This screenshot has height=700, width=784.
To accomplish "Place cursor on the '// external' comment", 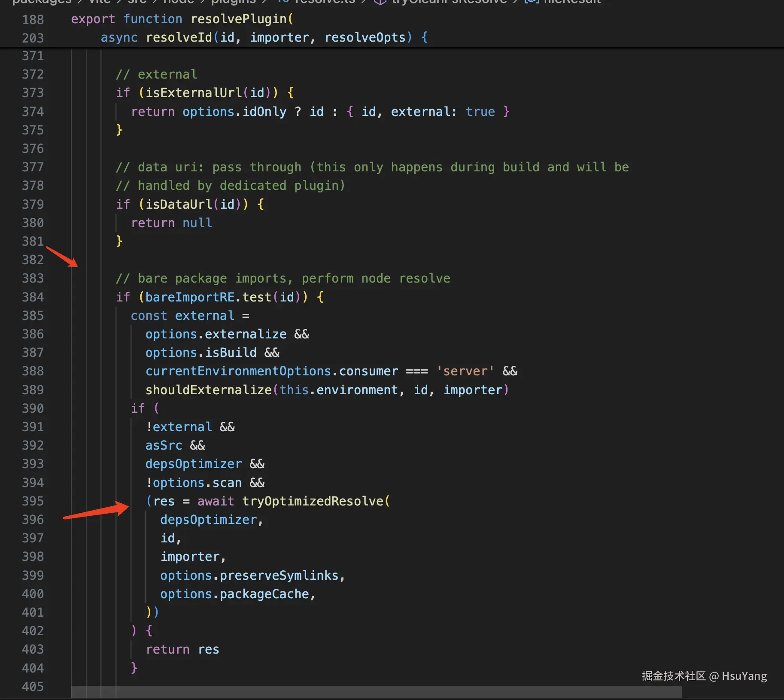I will pos(157,74).
